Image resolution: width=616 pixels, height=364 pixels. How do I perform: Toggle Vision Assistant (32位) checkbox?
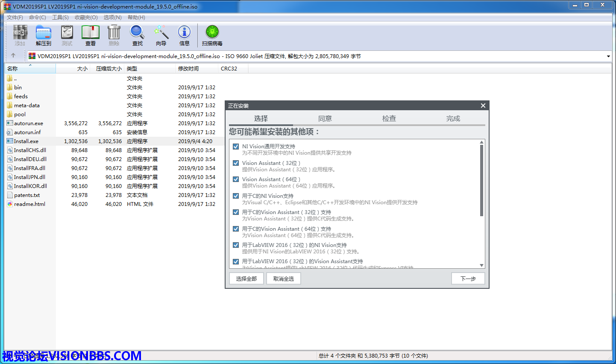(x=236, y=163)
